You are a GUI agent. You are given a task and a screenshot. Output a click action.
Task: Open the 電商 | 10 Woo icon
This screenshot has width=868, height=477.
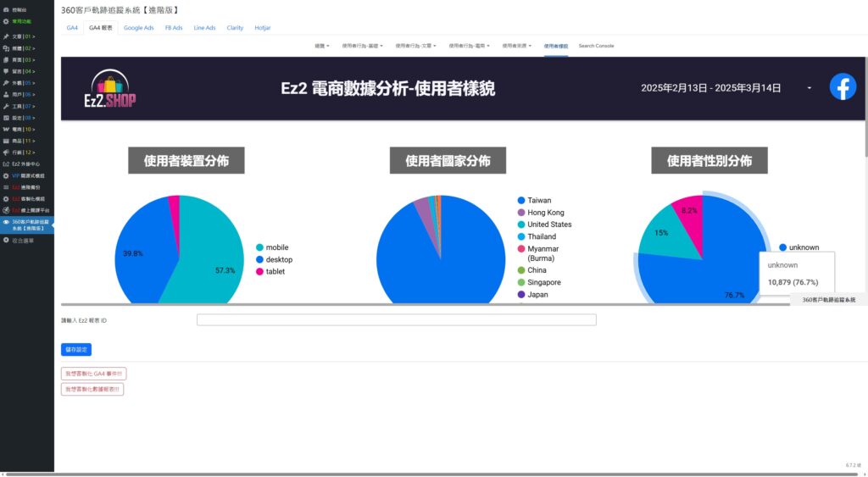click(6, 130)
